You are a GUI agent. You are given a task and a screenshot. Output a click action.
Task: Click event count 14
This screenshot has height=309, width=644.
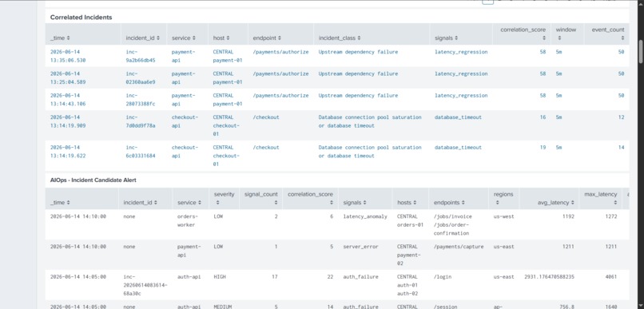click(621, 148)
